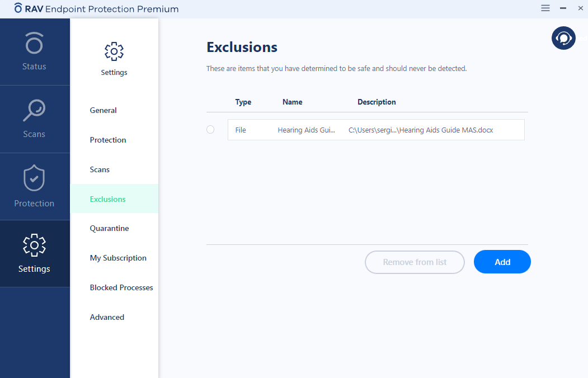
Task: Click the Settings gear icon in sidebar
Action: 34,245
